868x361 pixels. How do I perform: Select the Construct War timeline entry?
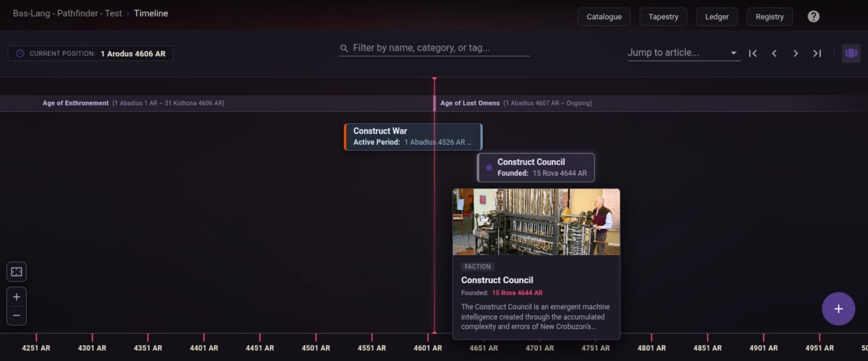pyautogui.click(x=413, y=137)
